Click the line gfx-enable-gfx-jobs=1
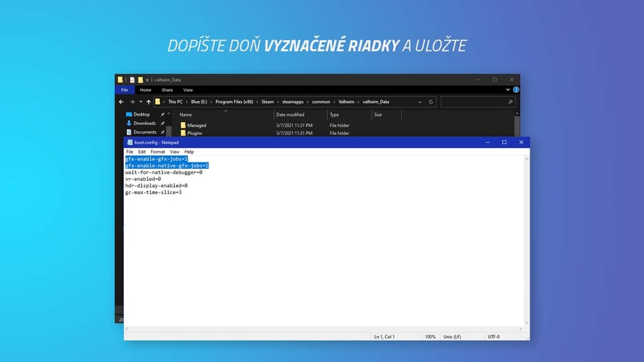 157,159
